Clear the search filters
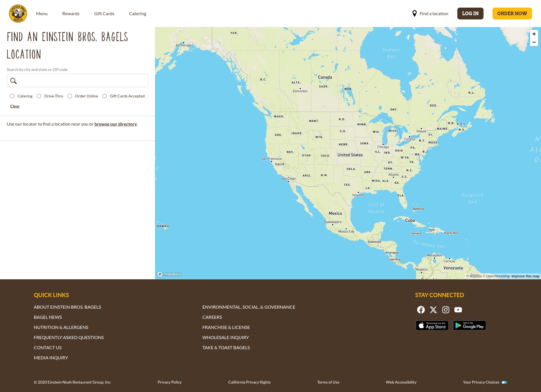The width and height of the screenshot is (541, 392). (x=15, y=106)
